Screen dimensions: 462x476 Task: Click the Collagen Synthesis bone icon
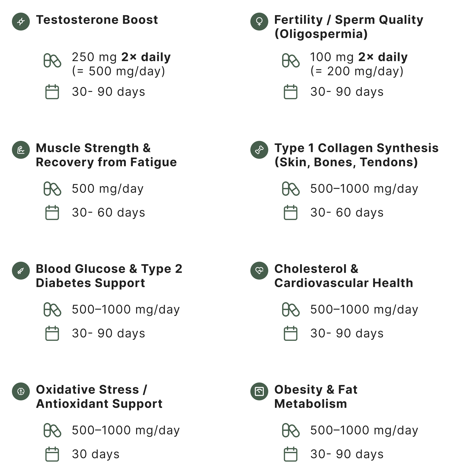[259, 150]
